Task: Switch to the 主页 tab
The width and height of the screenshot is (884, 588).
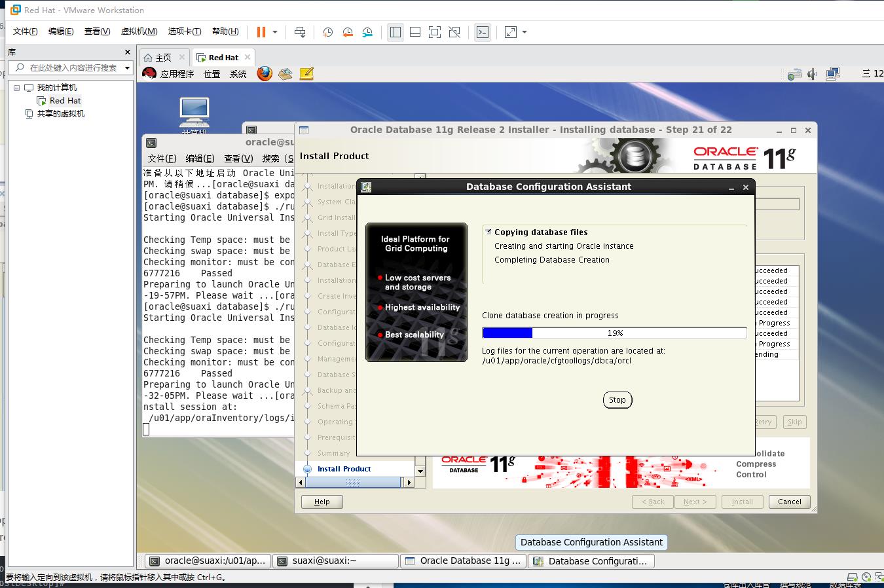Action: tap(164, 58)
